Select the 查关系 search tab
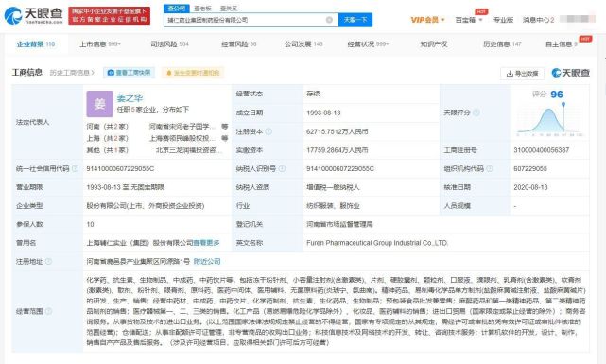Image resolution: width=606 pixels, height=364 pixels. [229, 9]
